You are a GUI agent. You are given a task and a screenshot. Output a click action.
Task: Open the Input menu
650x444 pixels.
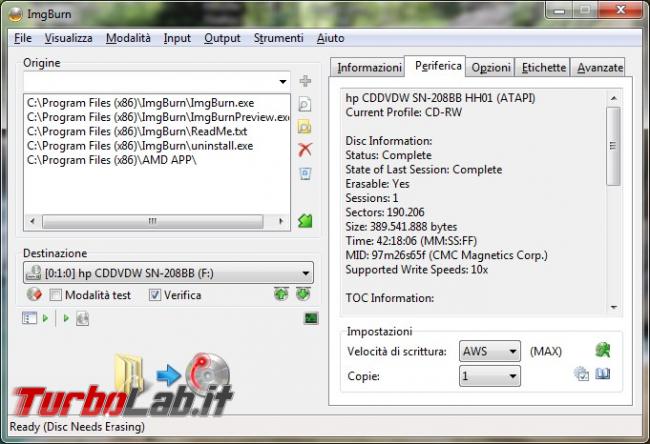pyautogui.click(x=177, y=38)
